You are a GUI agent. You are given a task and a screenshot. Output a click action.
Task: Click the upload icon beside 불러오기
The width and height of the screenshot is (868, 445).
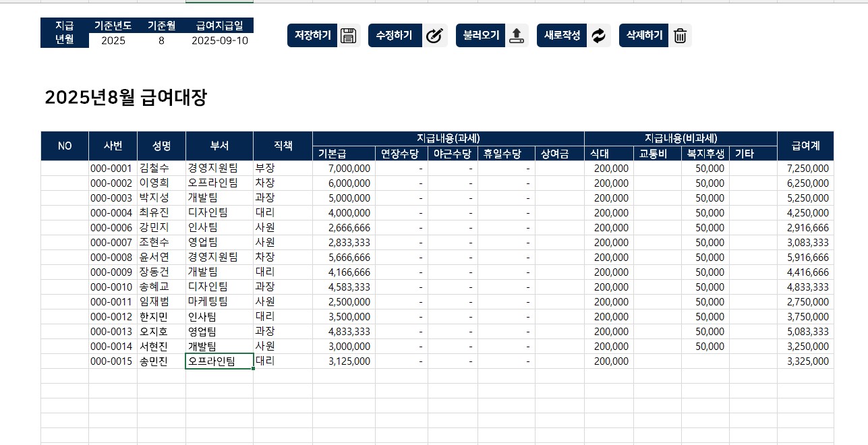(x=517, y=36)
